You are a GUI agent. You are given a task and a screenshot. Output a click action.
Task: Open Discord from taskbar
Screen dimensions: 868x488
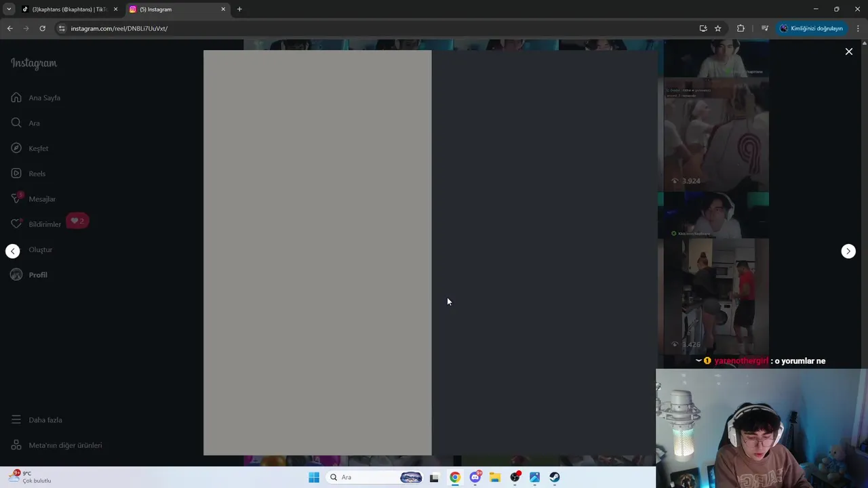(475, 477)
